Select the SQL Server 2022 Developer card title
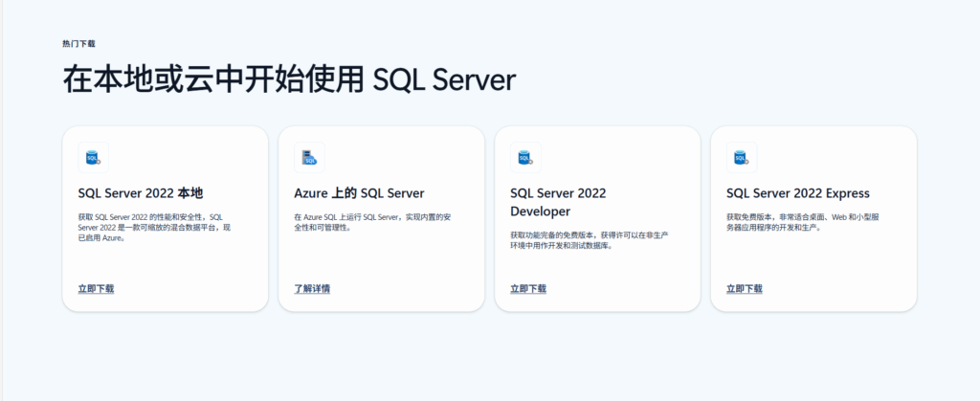 click(x=558, y=202)
